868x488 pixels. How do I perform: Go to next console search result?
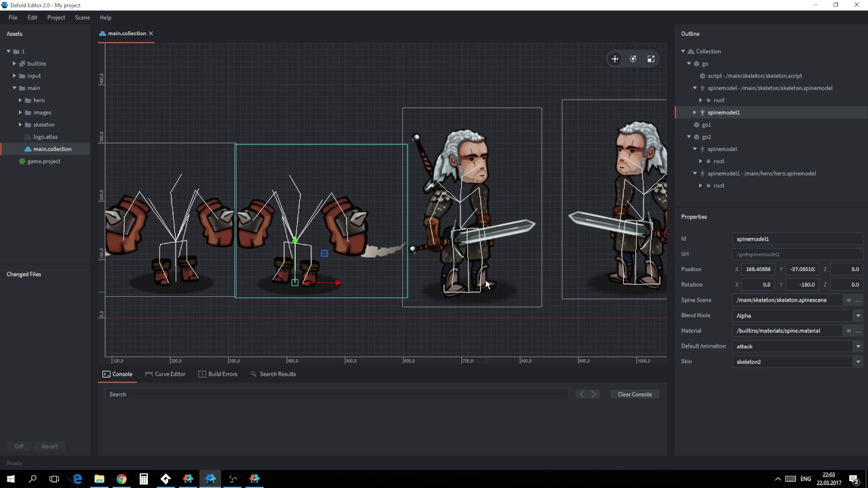(x=593, y=394)
